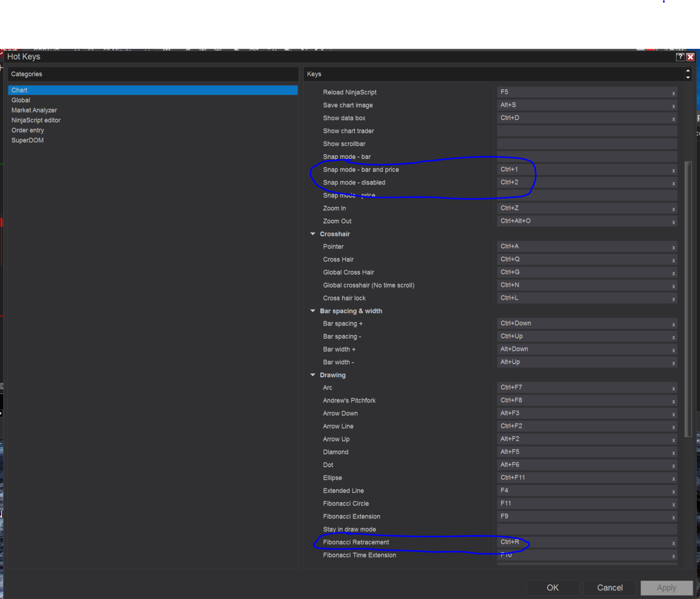
Task: Clear the F4 hotkey for Extended Line
Action: tap(673, 491)
